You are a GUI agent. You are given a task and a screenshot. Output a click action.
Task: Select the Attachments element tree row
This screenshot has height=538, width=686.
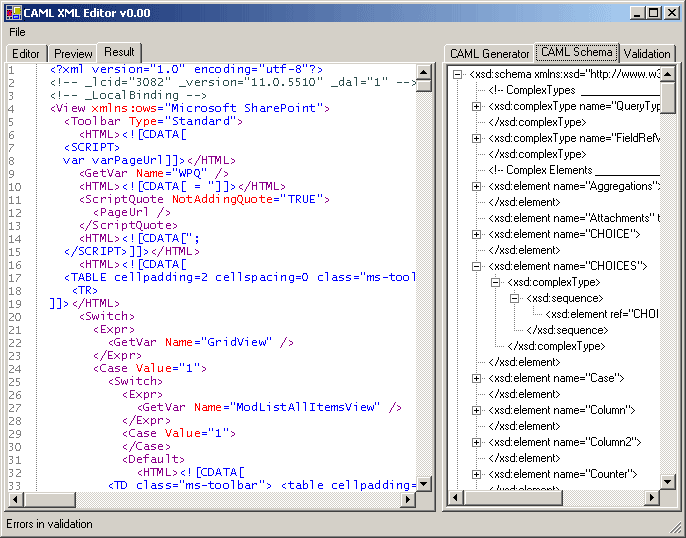(574, 218)
